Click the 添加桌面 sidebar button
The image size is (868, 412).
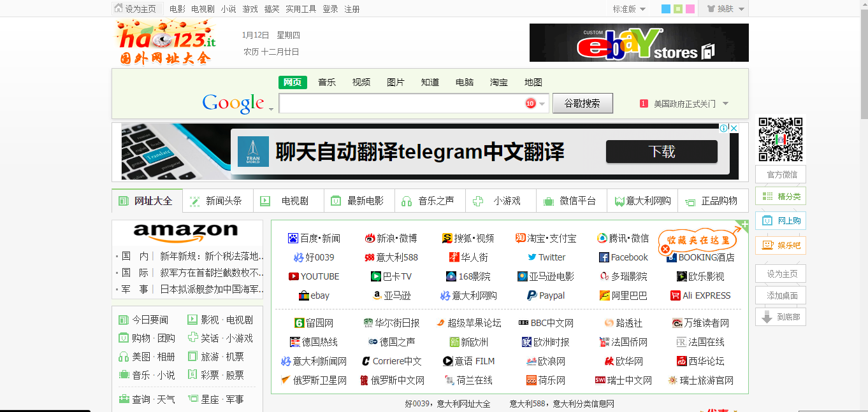pyautogui.click(x=781, y=295)
